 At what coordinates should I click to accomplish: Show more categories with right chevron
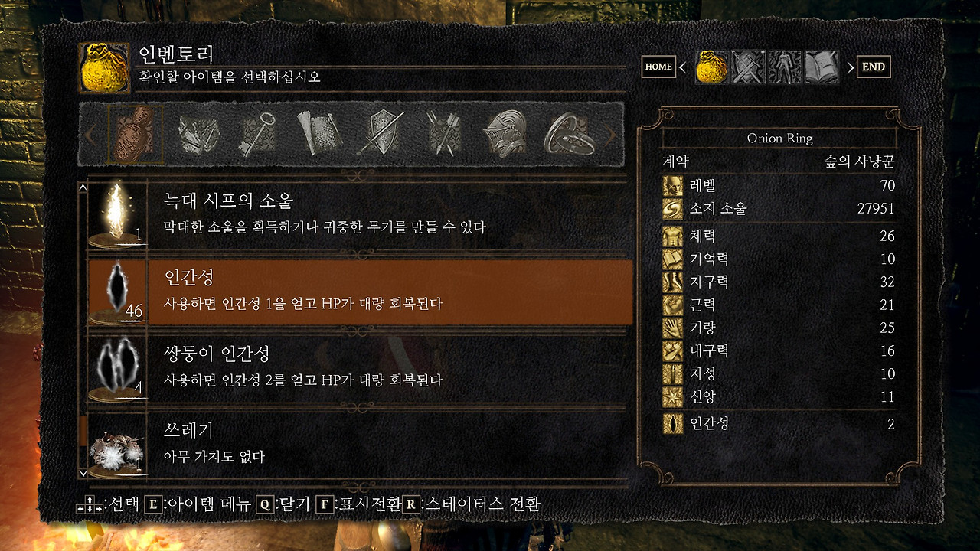pyautogui.click(x=612, y=135)
